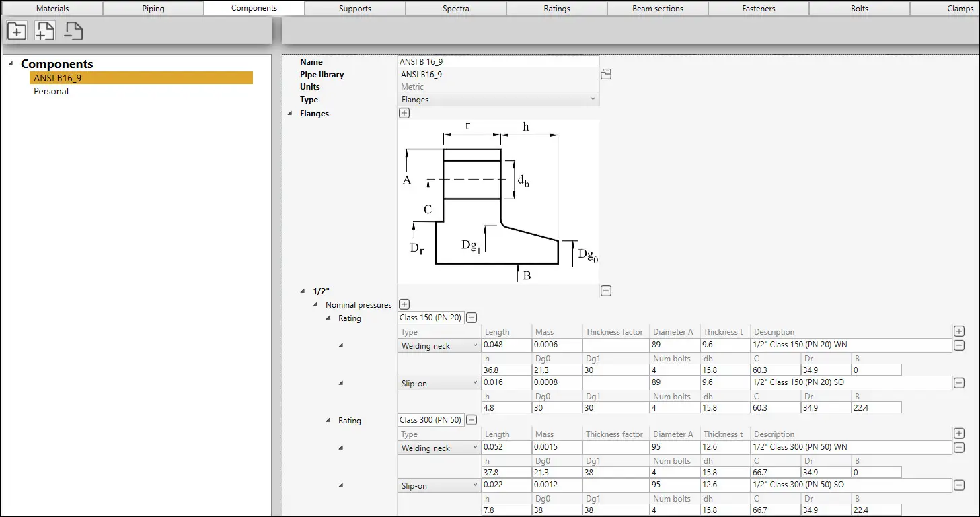
Task: Click the add folder icon in toolbar
Action: pos(17,31)
